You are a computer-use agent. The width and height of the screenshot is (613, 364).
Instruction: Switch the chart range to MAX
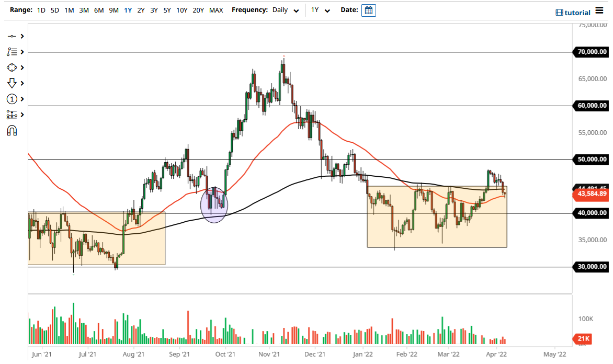[216, 10]
